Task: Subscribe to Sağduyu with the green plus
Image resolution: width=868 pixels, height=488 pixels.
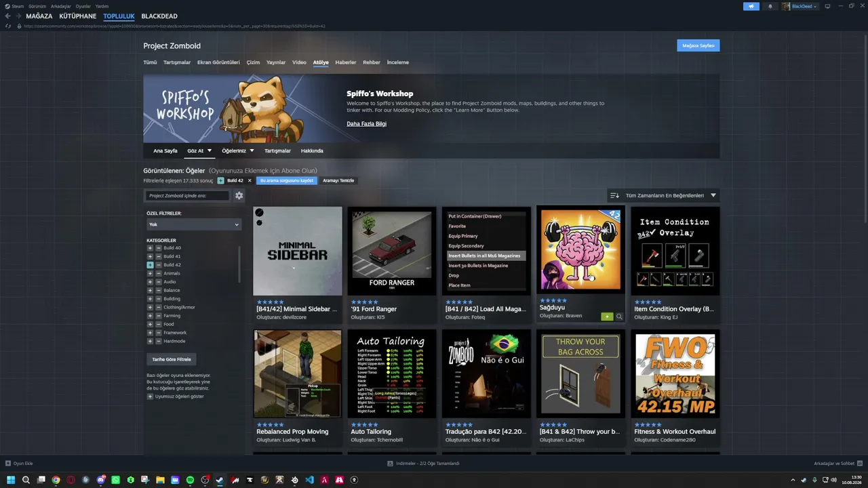Action: click(607, 317)
